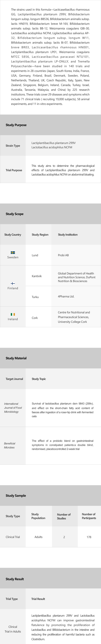Open the Beneficial Microbes journal entry
Viewport: 101px width, 644px height.
9,445
